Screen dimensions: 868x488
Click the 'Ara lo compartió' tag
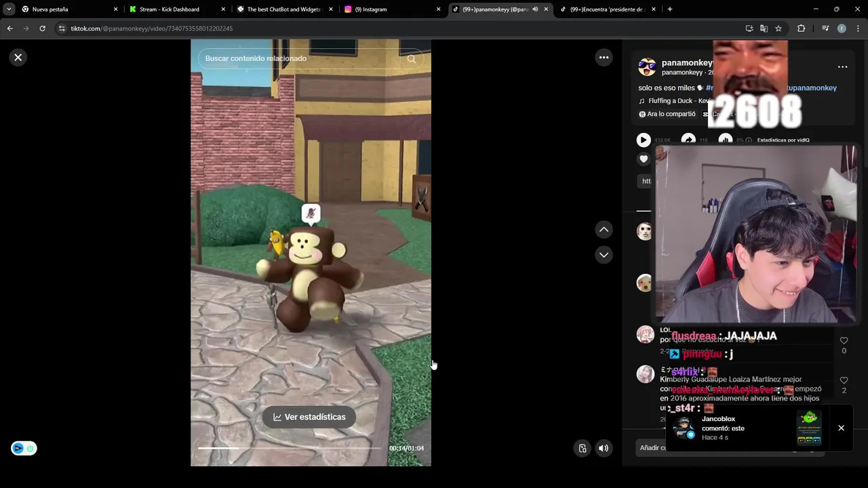[667, 114]
